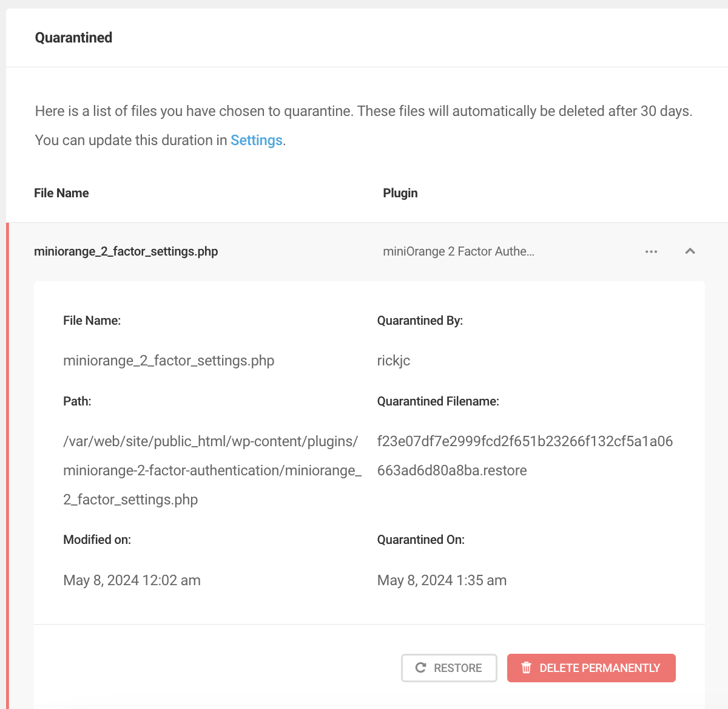
Task: Click the trash icon in DELETE PERMANENTLY button
Action: point(527,667)
